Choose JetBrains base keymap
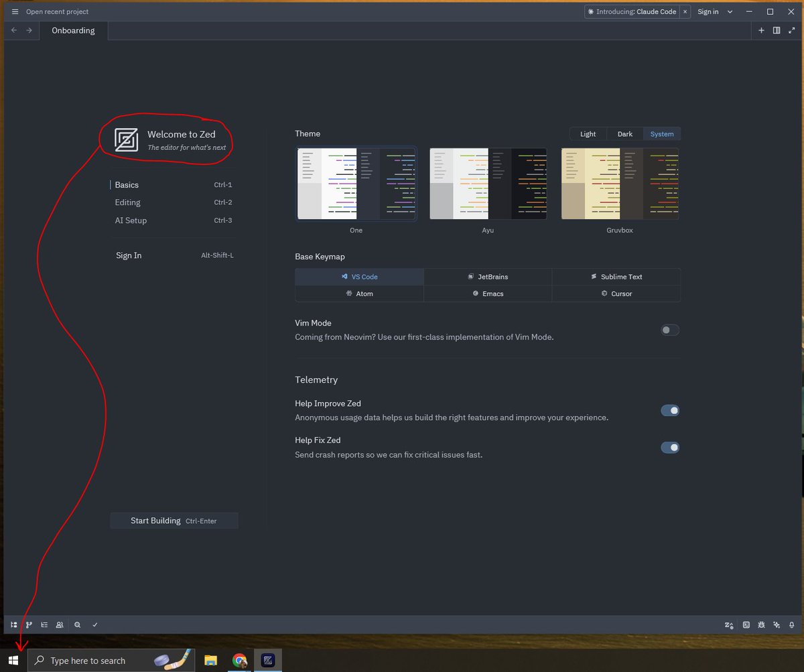This screenshot has height=672, width=804. (488, 277)
